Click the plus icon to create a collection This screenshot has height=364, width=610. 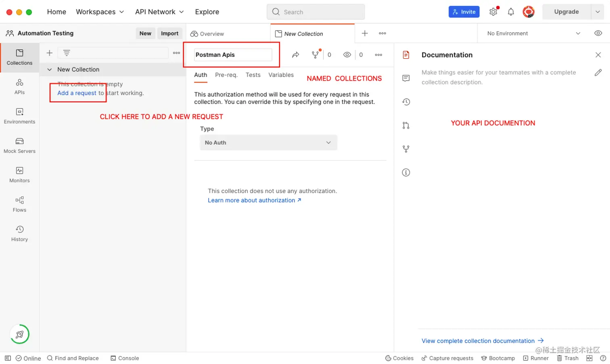click(x=50, y=53)
